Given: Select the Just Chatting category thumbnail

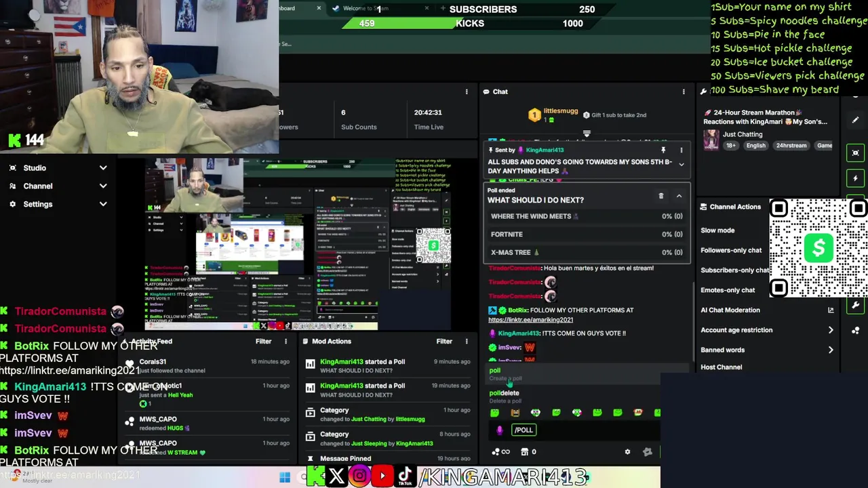Looking at the screenshot, I should (711, 140).
